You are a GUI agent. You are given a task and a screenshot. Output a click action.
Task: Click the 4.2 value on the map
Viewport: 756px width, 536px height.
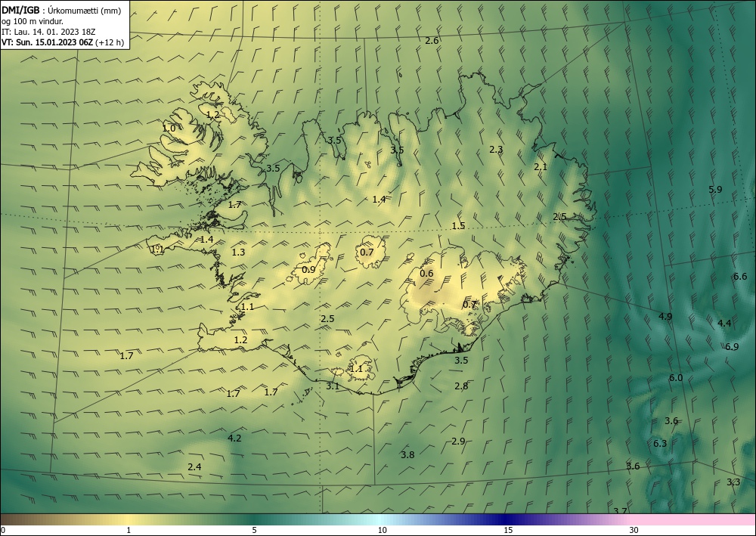click(234, 438)
